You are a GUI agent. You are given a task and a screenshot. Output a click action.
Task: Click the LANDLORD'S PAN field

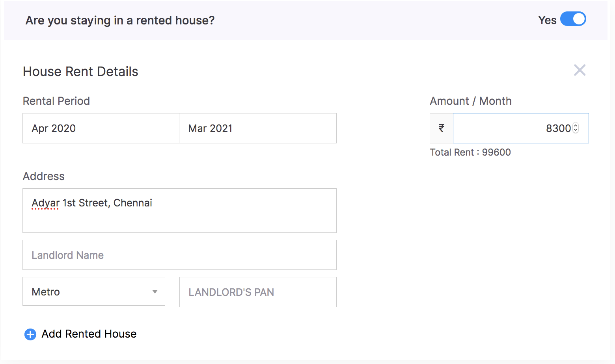257,292
